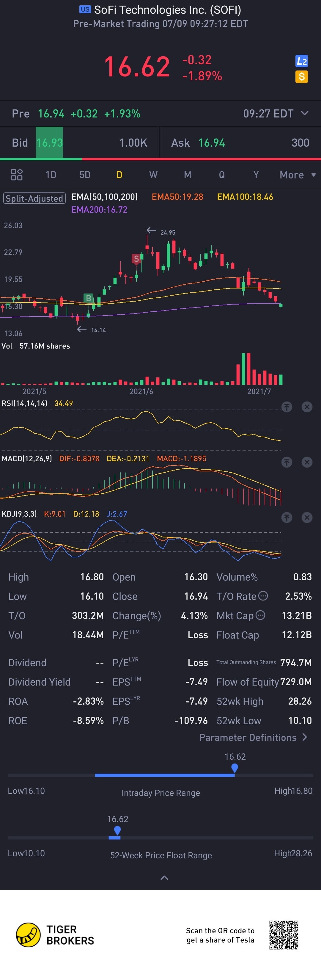Open T/O Rate info bubble
321x980 pixels.
pos(263,596)
